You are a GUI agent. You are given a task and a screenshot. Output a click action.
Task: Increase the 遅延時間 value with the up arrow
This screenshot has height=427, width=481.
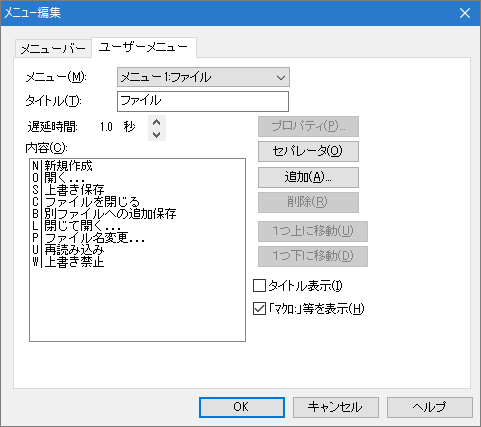[x=157, y=122]
